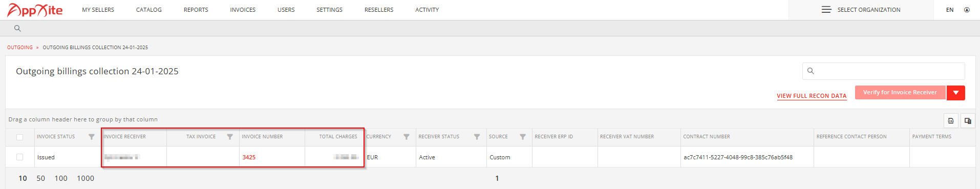
Task: Filter the Source column
Action: point(523,137)
